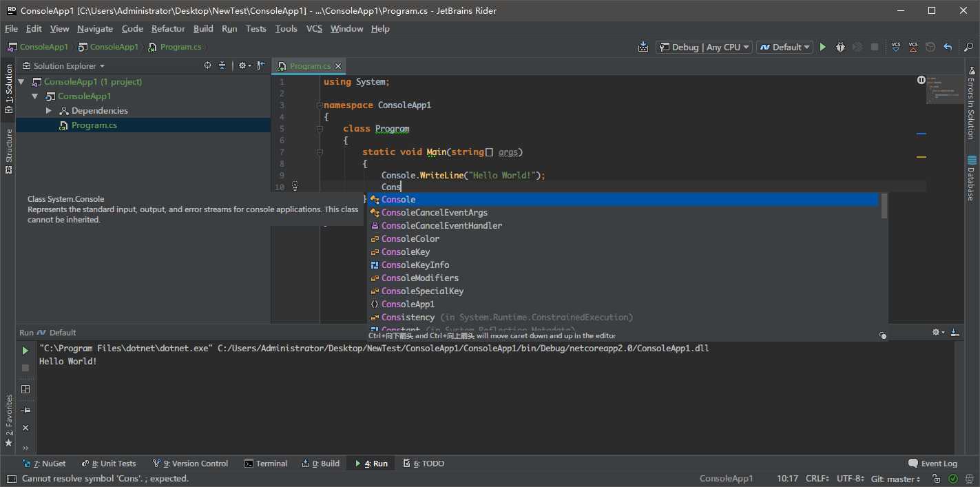Open the Git: master branch selector
The width and height of the screenshot is (980, 487).
895,479
